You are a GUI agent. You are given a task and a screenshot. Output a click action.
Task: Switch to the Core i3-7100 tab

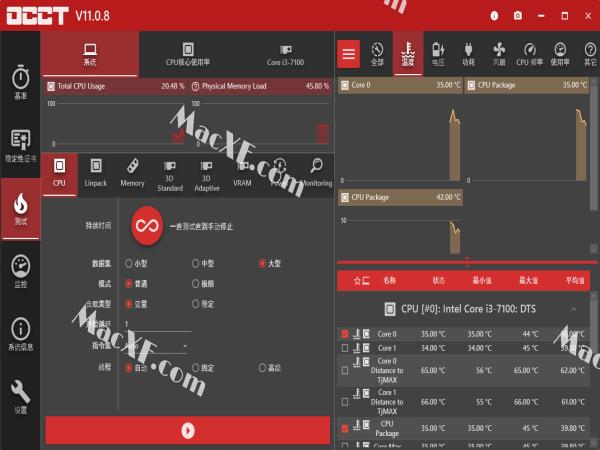[285, 54]
